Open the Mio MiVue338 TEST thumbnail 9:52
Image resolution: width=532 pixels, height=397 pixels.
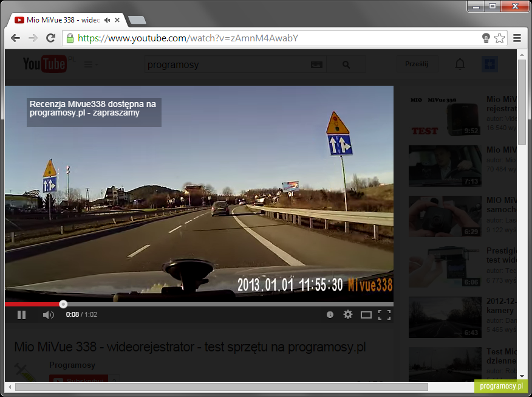(445, 116)
